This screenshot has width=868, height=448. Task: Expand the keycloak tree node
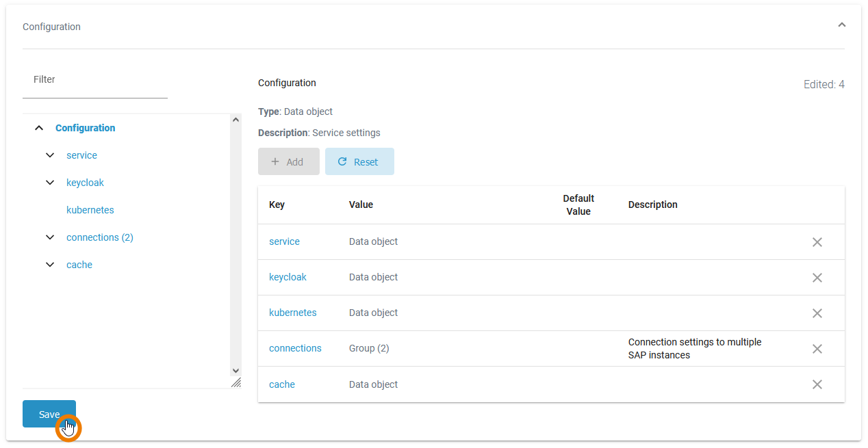(50, 183)
